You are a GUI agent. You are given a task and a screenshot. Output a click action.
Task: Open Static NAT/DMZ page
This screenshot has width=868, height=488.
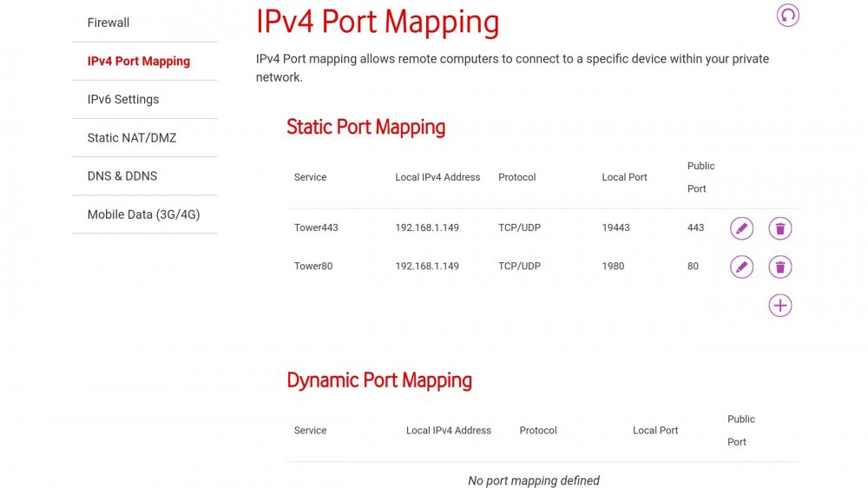144,137
